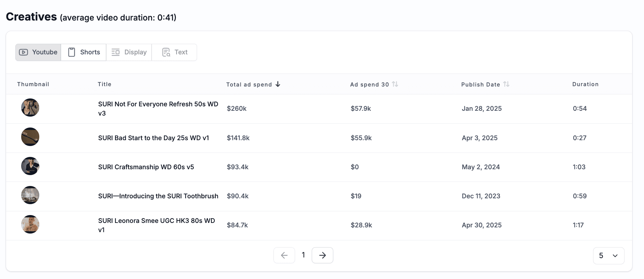This screenshot has width=644, height=279.
Task: Click duration value 1:03
Action: (x=579, y=167)
